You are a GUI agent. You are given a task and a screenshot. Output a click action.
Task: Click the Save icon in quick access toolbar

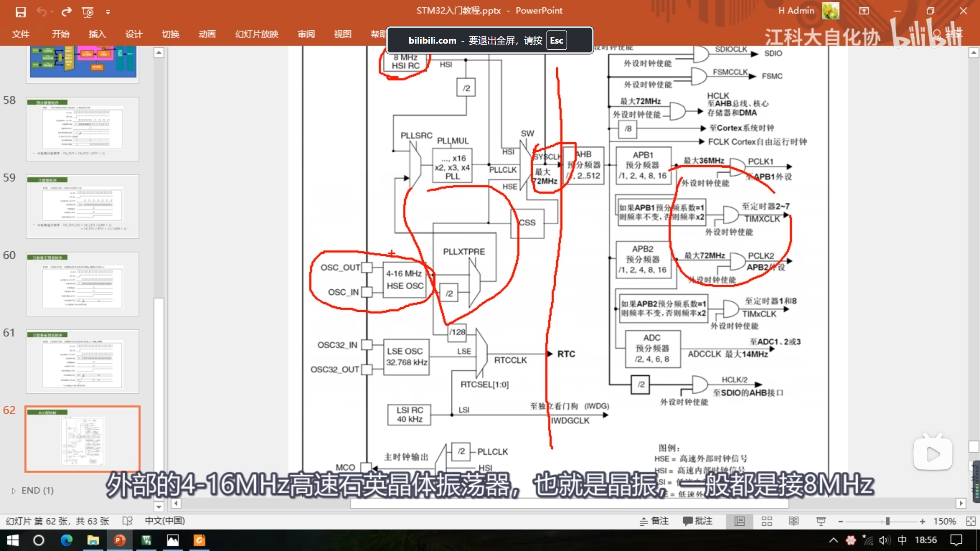pyautogui.click(x=21, y=12)
